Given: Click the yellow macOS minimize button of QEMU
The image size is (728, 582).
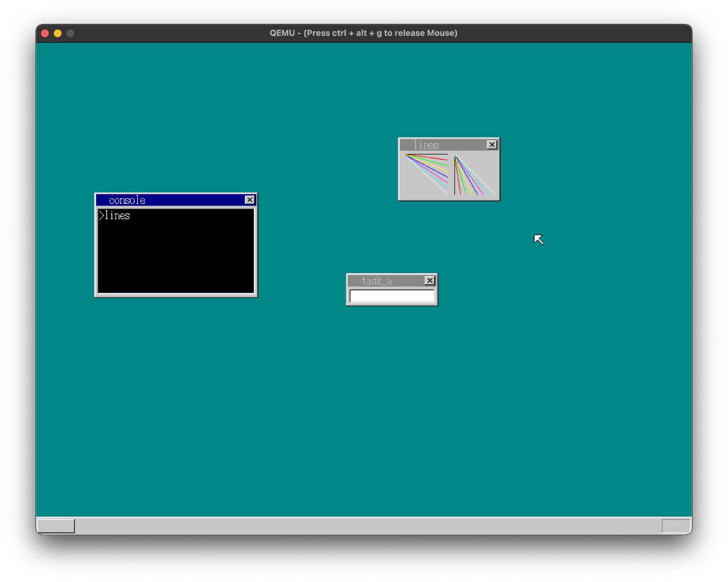Looking at the screenshot, I should (x=58, y=33).
